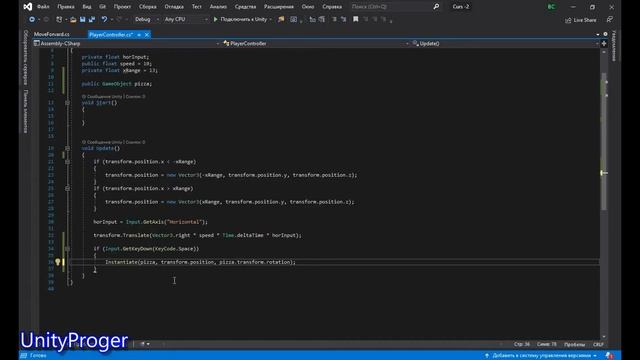The image size is (640, 360).
Task: Click the lightbulb quick actions icon
Action: click(58, 262)
